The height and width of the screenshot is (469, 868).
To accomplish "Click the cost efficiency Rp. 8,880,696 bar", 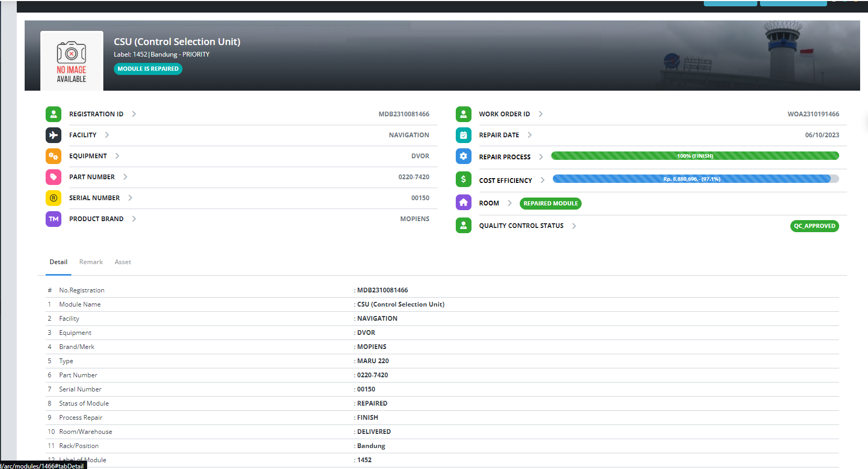I will 692,179.
